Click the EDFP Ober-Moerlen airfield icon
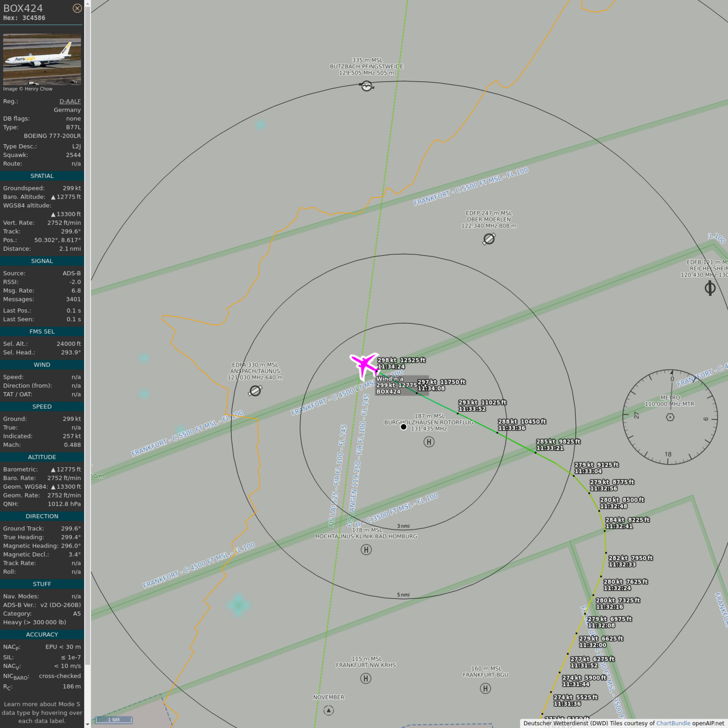This screenshot has height=728, width=728. pos(489,239)
